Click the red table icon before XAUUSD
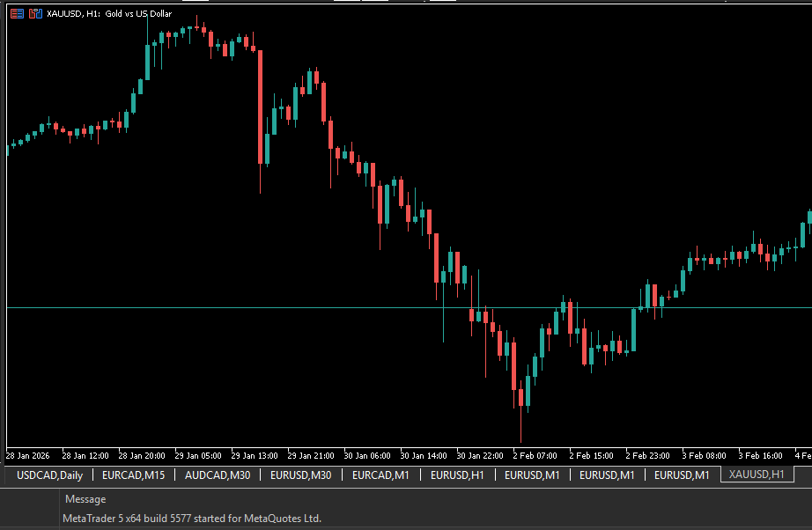812x530 pixels. pos(17,13)
